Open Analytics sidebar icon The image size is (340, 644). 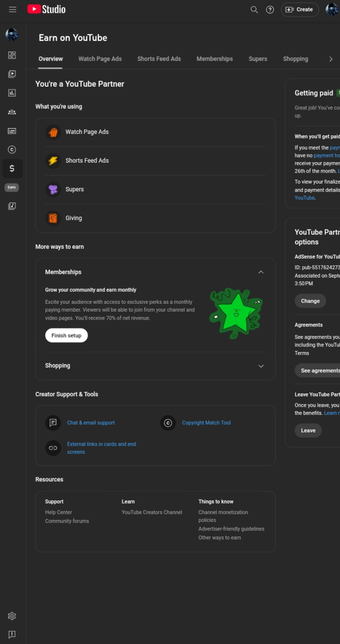12,93
